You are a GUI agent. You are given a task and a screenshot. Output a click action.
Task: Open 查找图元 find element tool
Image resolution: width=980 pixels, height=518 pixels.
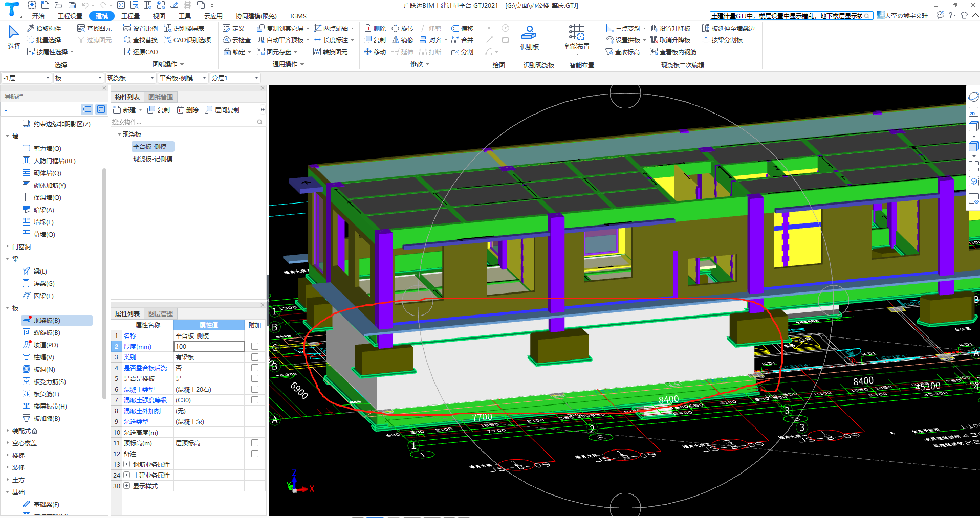(x=94, y=28)
